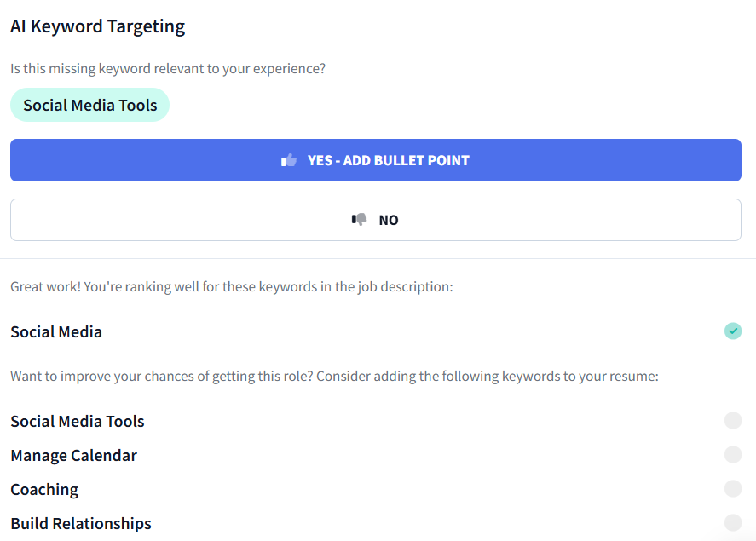Click the thumbs-down icon on the NO button
Screen dimensions: 756x541
point(359,219)
